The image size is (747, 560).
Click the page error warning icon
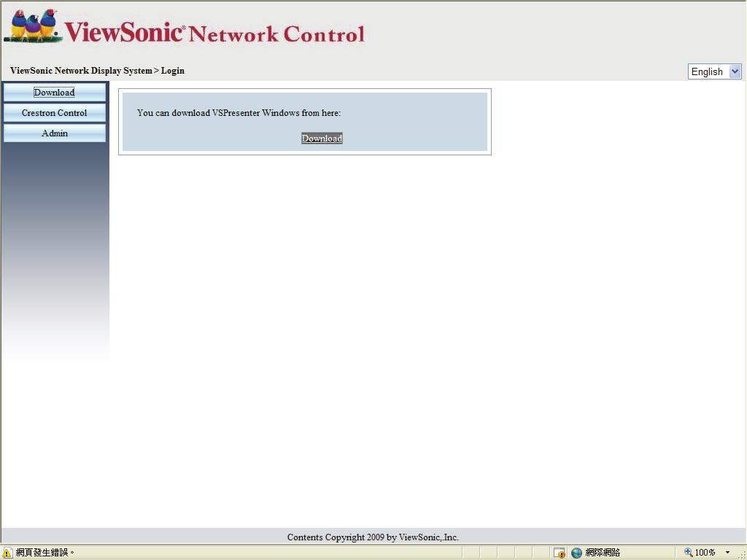[7, 553]
